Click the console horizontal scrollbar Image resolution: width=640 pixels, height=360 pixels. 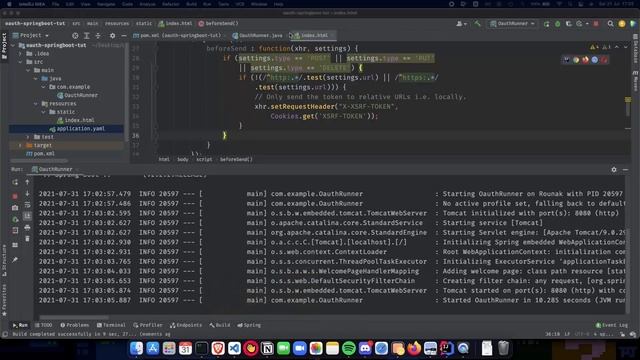[74, 317]
